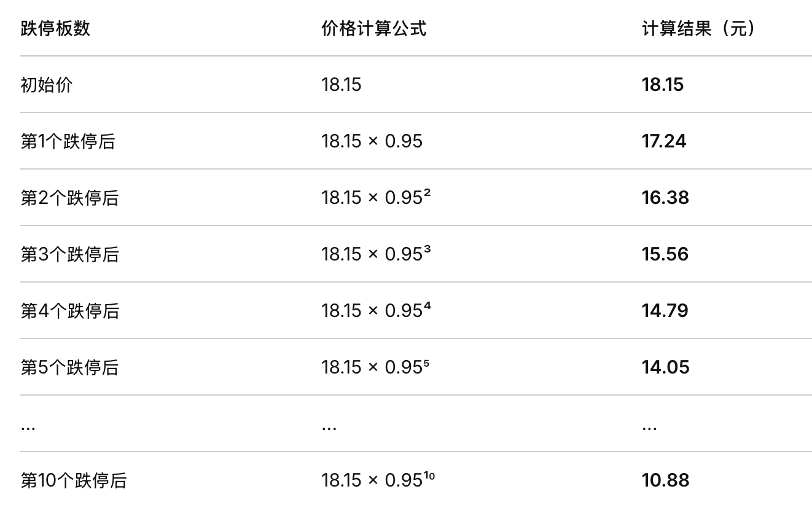Pick the "第4个跌停后" row label
The width and height of the screenshot is (812, 505).
[69, 311]
